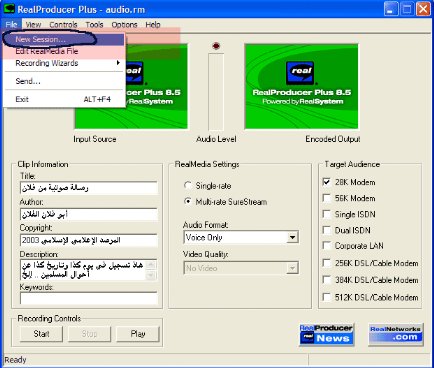Open the RealProducer News link
Screen dimensions: 434x368
click(x=326, y=334)
